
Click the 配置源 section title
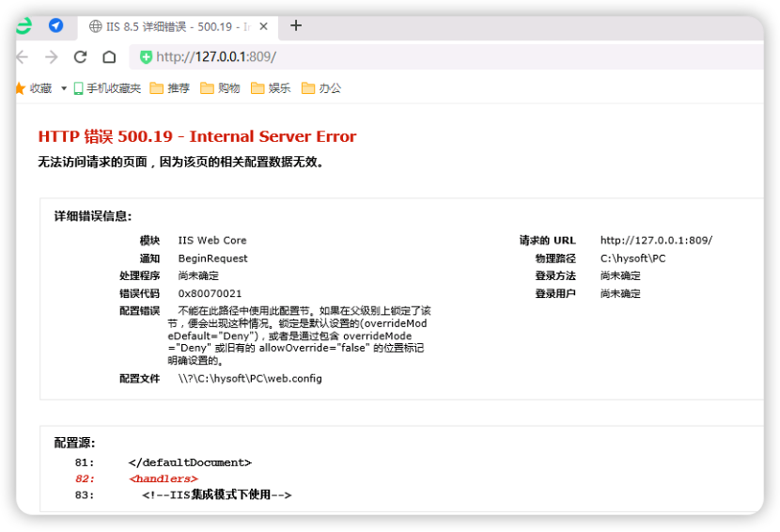coord(74,443)
